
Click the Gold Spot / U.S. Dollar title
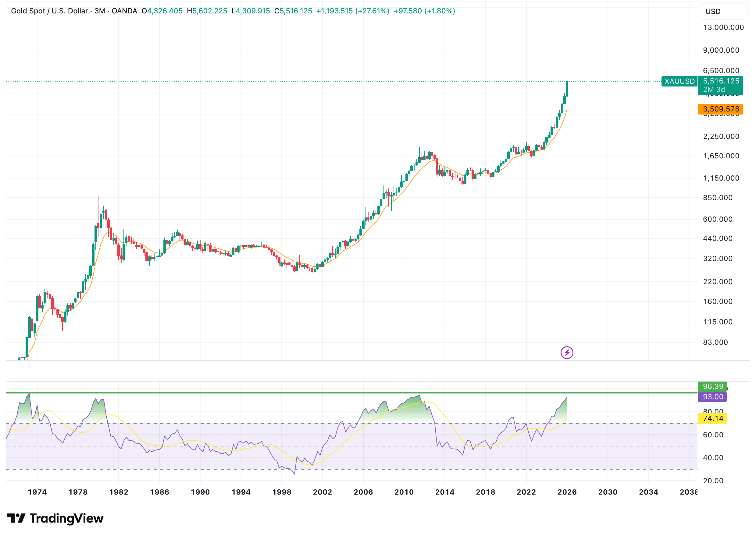pyautogui.click(x=50, y=11)
